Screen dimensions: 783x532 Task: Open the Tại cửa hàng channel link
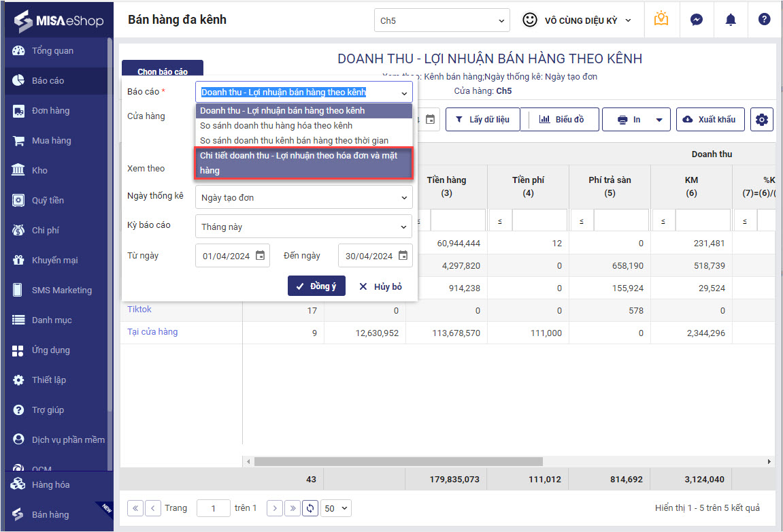pos(152,332)
